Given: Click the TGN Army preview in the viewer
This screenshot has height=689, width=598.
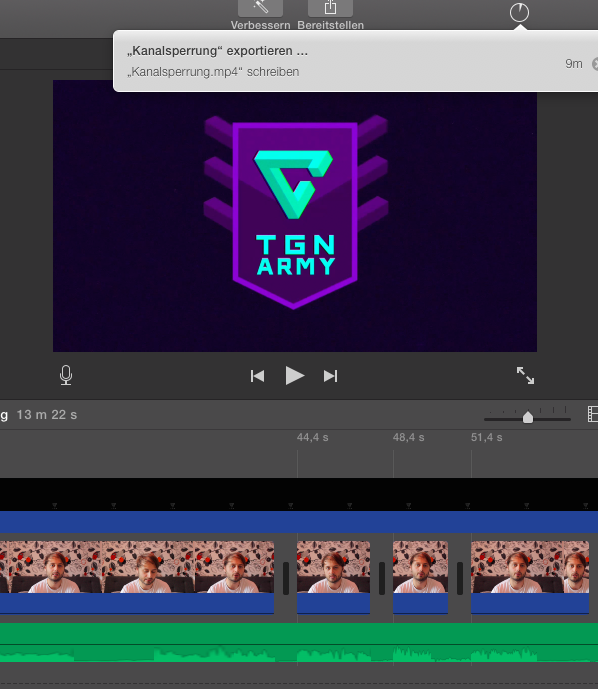Looking at the screenshot, I should coord(295,216).
